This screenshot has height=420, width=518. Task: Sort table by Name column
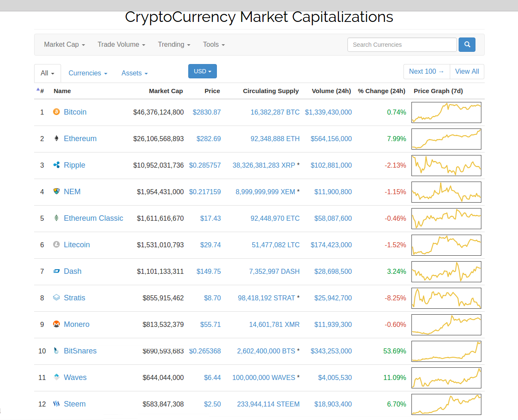(x=62, y=91)
